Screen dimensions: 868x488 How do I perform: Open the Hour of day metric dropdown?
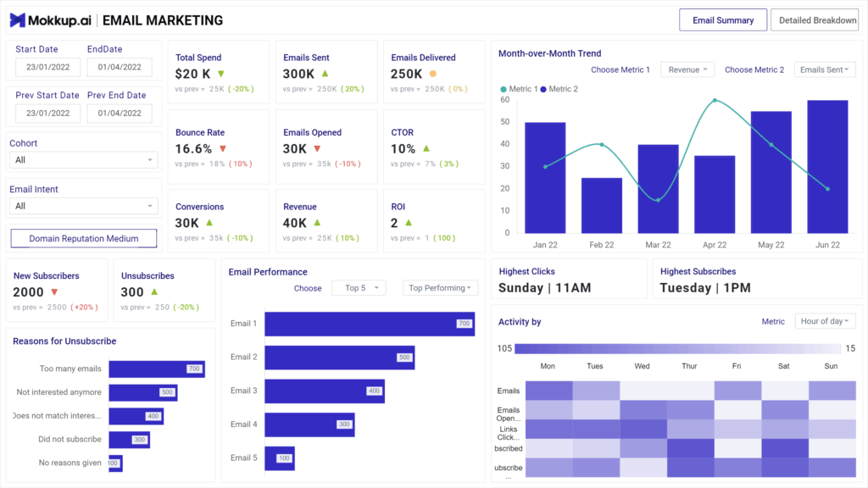coord(825,321)
